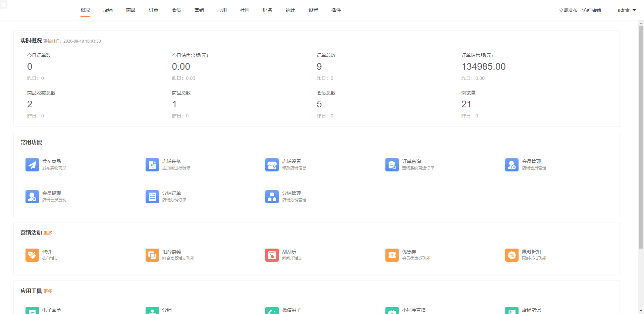This screenshot has width=644, height=314.
Task: Click the 会员管理 user icon
Action: click(512, 165)
